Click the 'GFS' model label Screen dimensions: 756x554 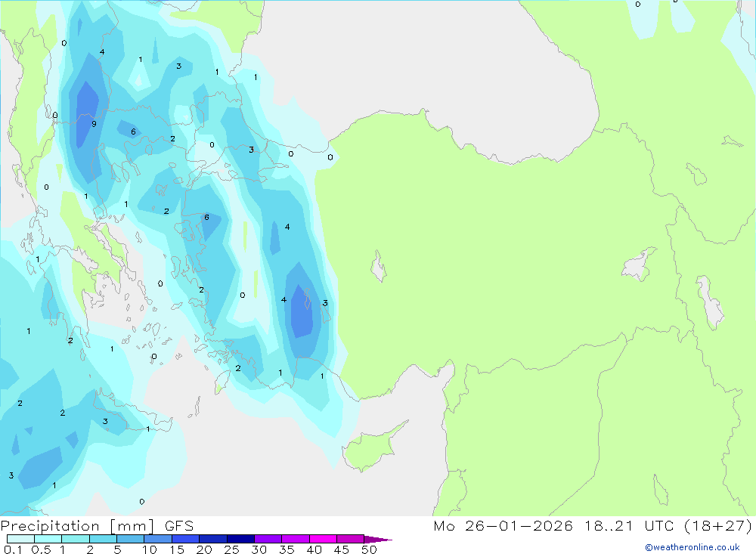(x=179, y=526)
